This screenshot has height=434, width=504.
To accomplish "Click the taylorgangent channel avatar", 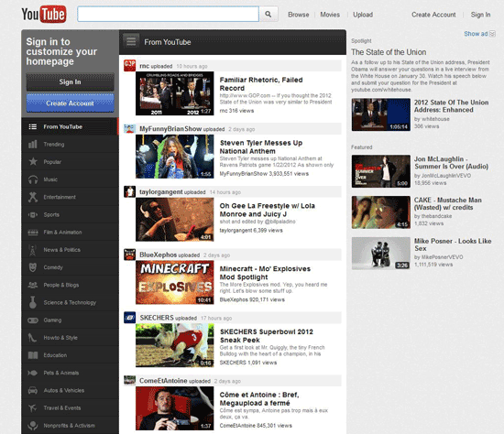I will tap(129, 191).
